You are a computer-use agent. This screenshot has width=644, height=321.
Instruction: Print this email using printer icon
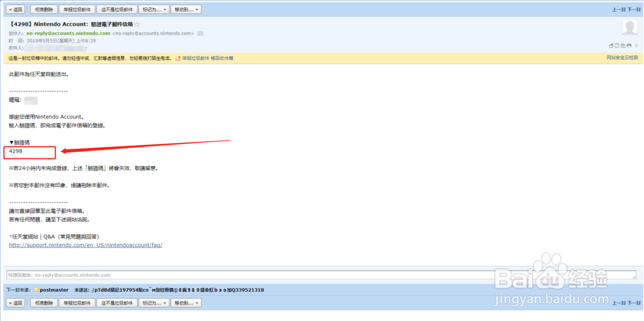(x=630, y=45)
